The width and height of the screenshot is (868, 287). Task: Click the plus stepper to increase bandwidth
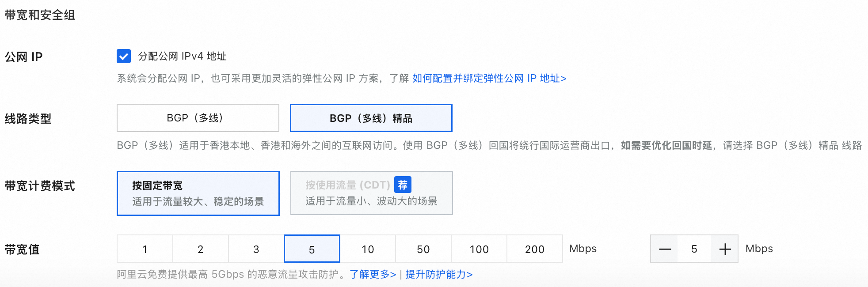point(724,249)
